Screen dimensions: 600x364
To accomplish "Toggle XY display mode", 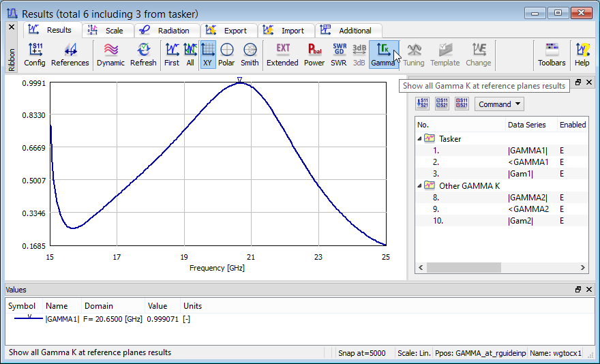I will 208,55.
